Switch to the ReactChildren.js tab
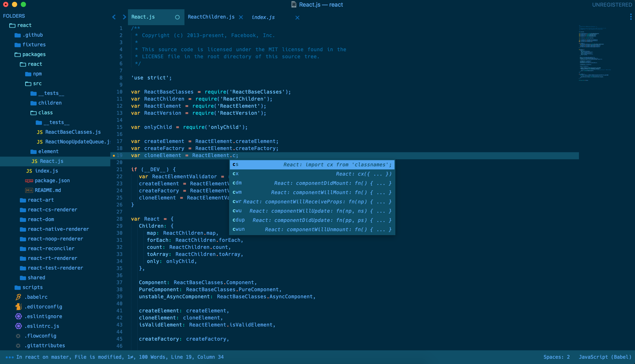Screen dimensions: 635x364 (x=211, y=17)
